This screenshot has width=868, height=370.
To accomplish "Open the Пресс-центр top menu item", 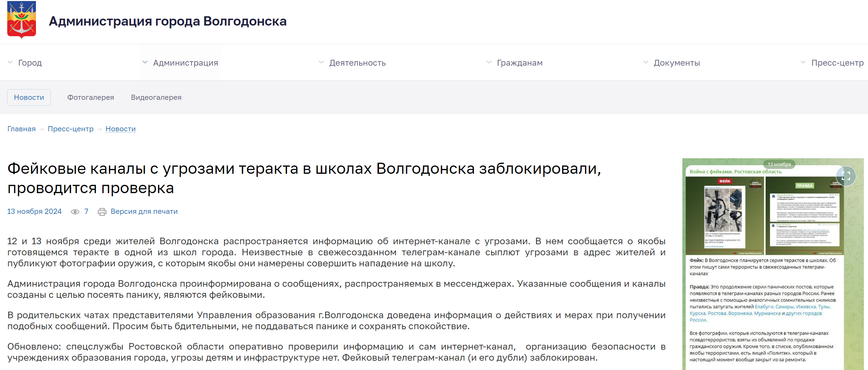I will [x=838, y=63].
